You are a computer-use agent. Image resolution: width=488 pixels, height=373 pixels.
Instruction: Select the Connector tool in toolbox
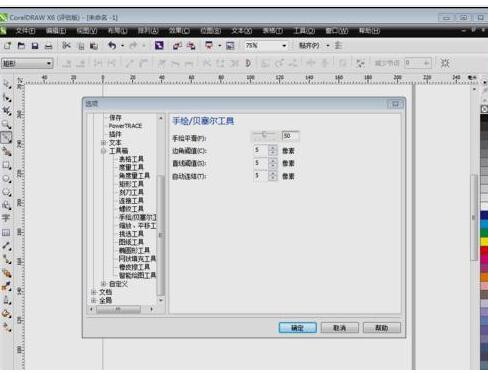7,259
